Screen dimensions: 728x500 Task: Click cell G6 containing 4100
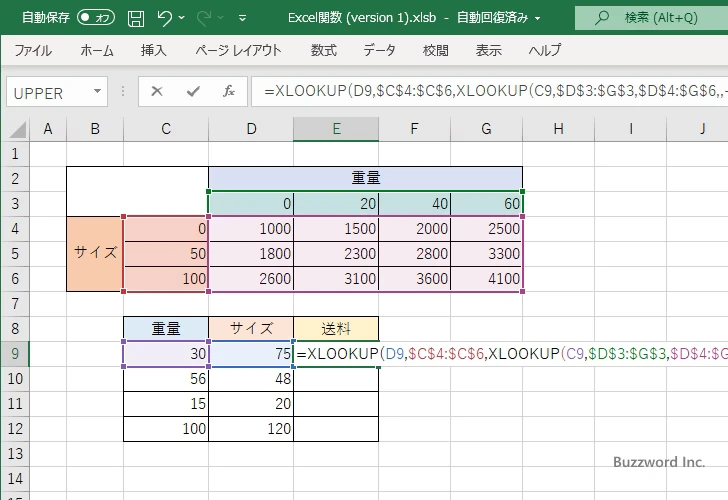(x=487, y=279)
